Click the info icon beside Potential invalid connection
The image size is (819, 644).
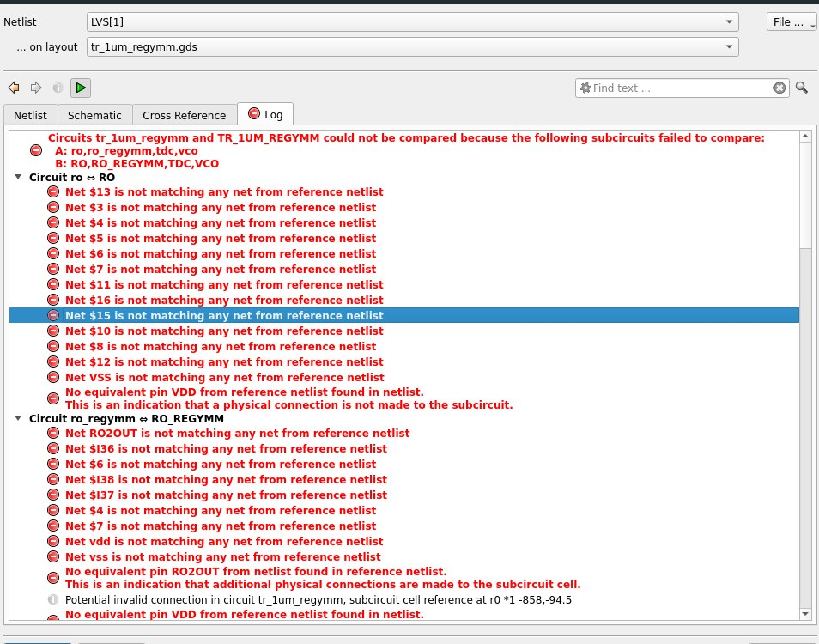tap(53, 599)
